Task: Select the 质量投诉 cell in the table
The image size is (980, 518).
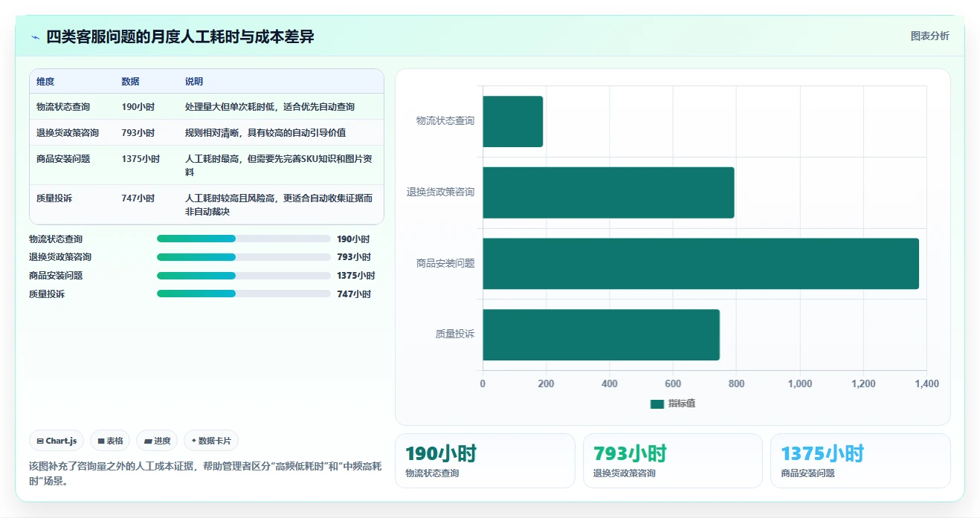Action: [x=54, y=198]
